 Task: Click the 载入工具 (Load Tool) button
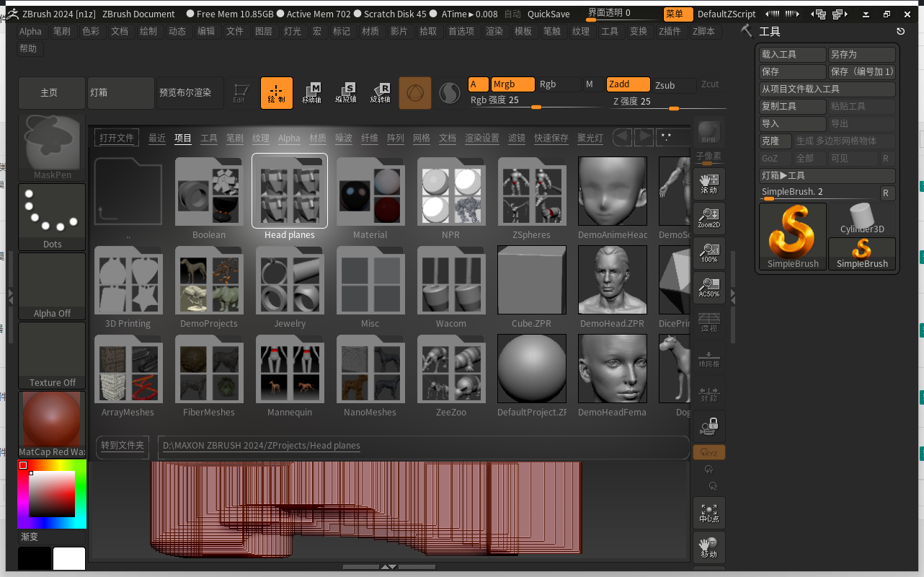point(792,55)
